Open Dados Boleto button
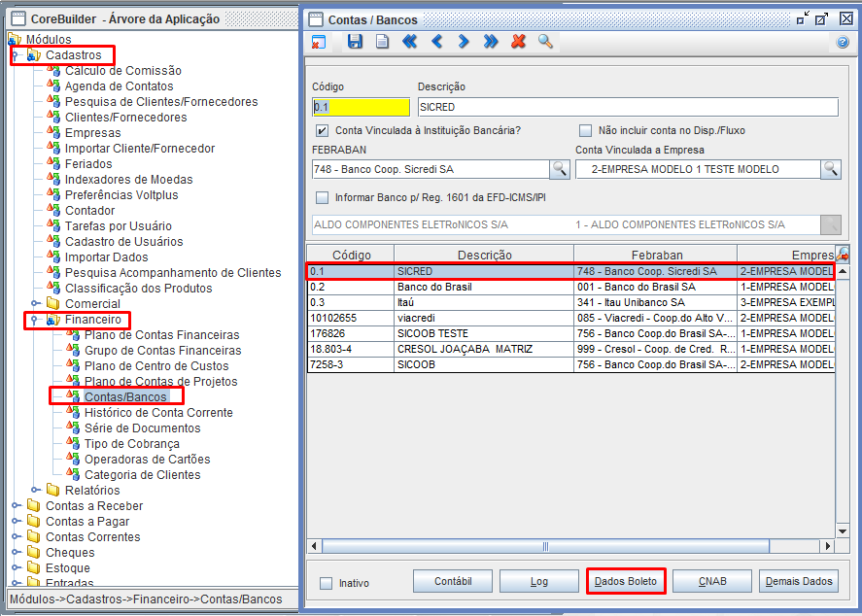The height and width of the screenshot is (616, 862). pos(626,581)
